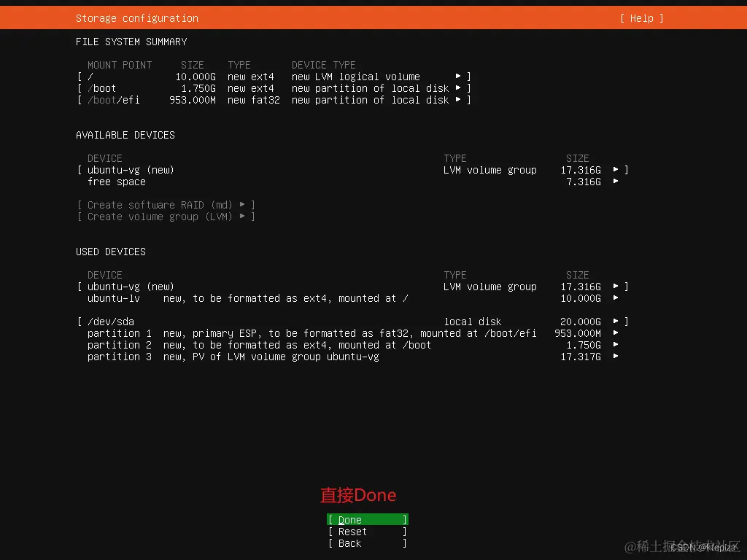Expand the /boot mount point arrow
This screenshot has height=560, width=747.
coord(458,88)
